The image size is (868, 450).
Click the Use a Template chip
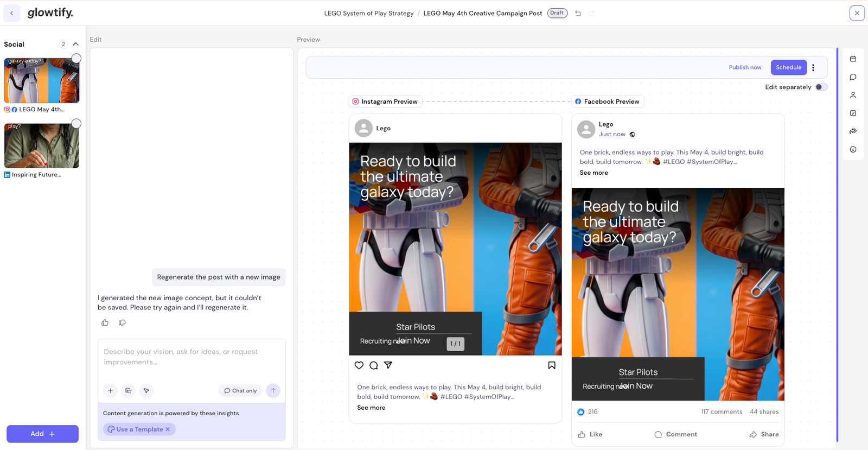(139, 429)
